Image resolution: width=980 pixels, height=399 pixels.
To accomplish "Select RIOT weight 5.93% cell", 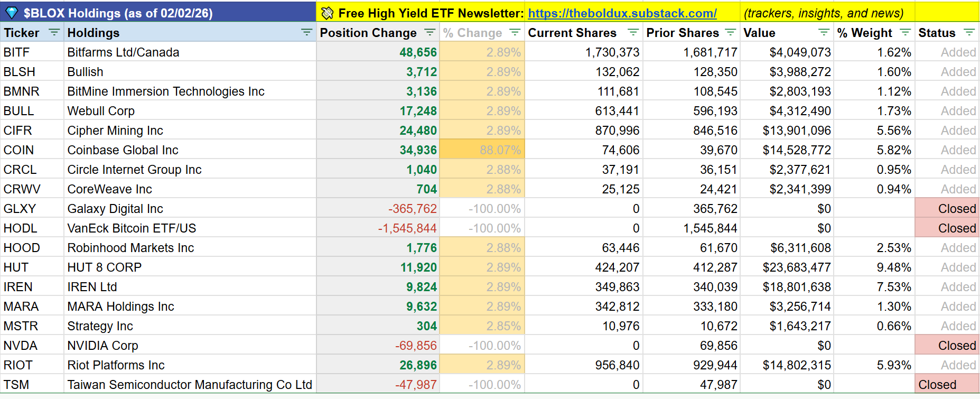I will tap(875, 365).
